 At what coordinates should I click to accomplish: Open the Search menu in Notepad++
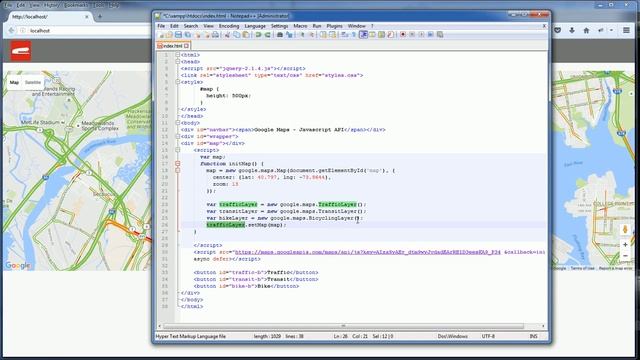(x=191, y=26)
